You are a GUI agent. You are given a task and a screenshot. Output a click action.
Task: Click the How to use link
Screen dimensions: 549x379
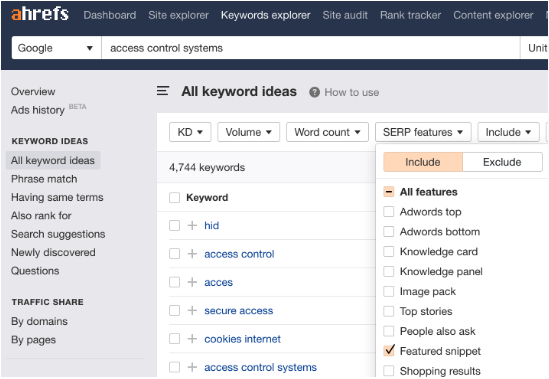point(352,92)
